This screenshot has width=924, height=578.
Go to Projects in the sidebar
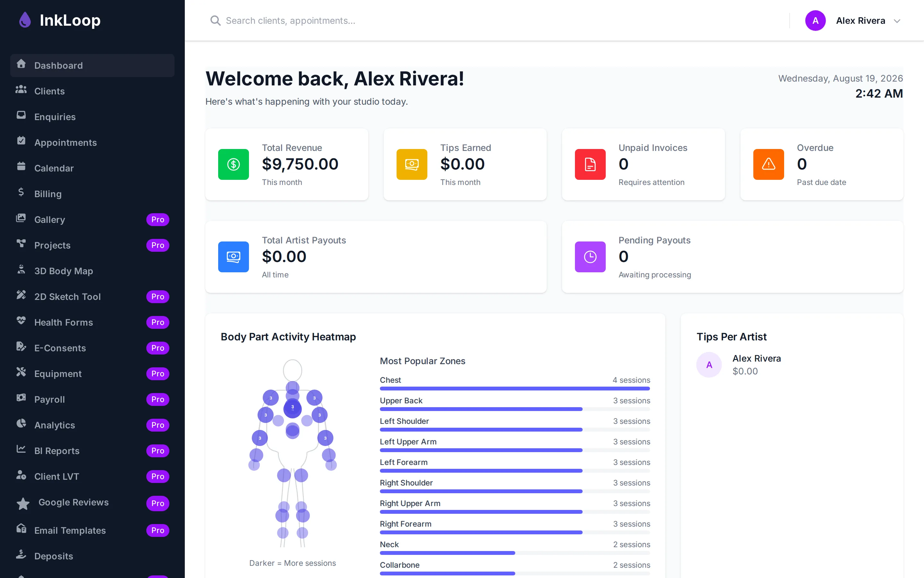pyautogui.click(x=92, y=245)
